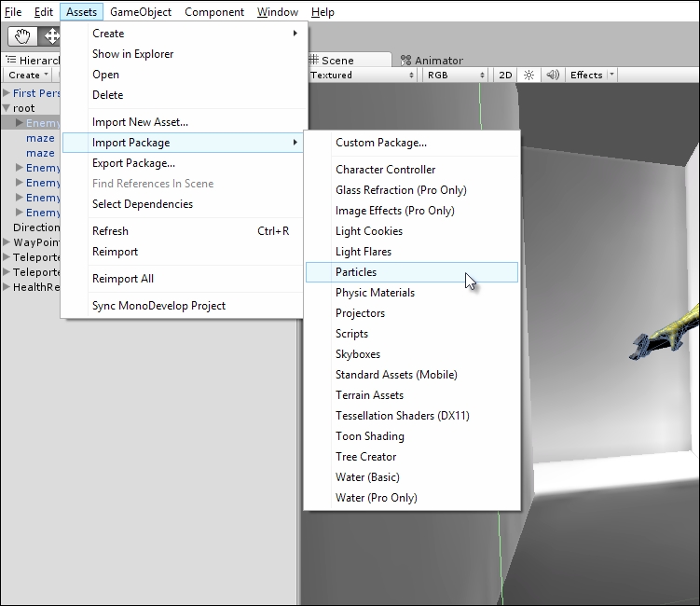The height and width of the screenshot is (606, 700).
Task: Import the Water (Basic) package
Action: coord(412,478)
